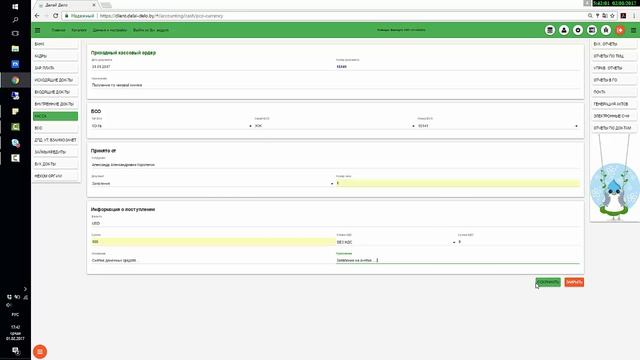640x360 pixels.
Task: Reload the page with browser refresh icon
Action: tap(56, 16)
